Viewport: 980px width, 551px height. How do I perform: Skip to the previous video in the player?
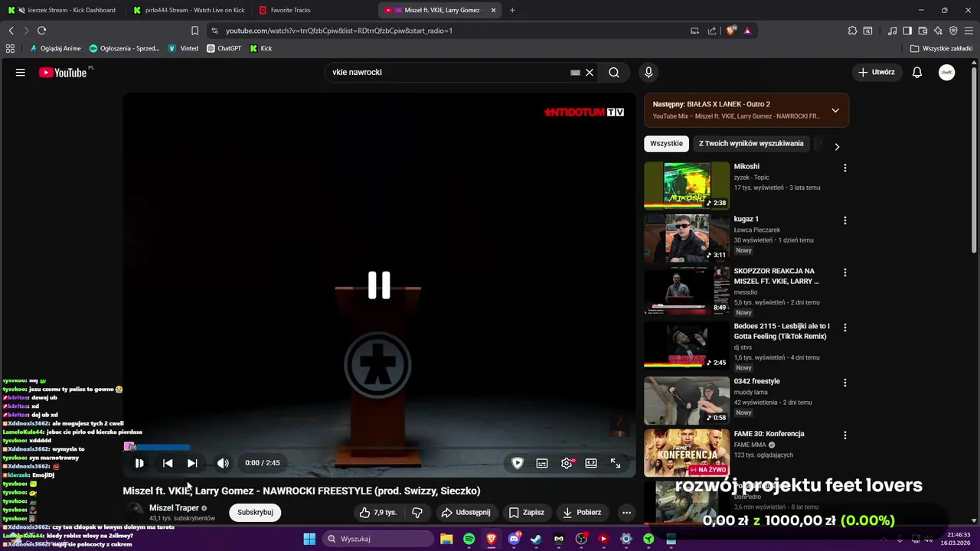(168, 463)
